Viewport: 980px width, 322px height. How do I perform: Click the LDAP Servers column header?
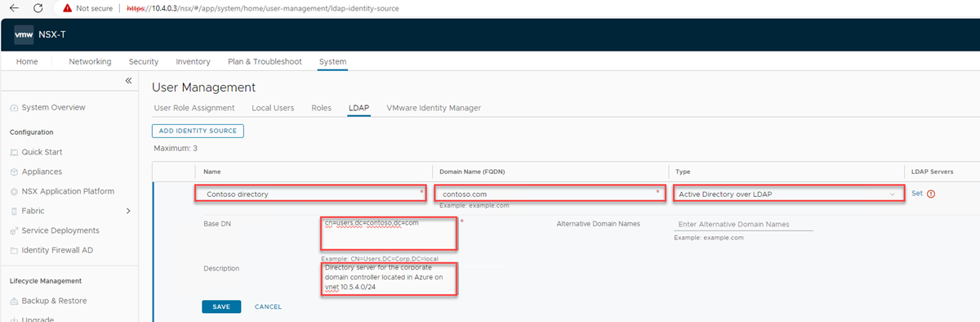(x=932, y=172)
